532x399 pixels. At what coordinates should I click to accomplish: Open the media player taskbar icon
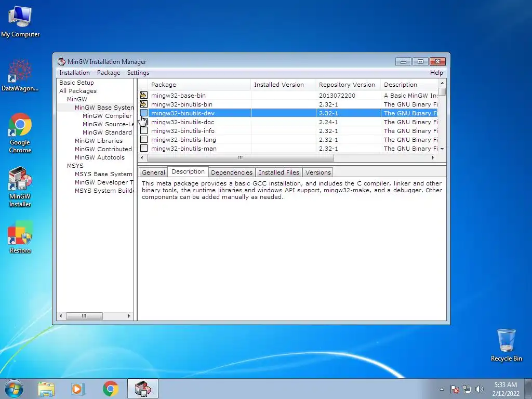click(x=78, y=389)
